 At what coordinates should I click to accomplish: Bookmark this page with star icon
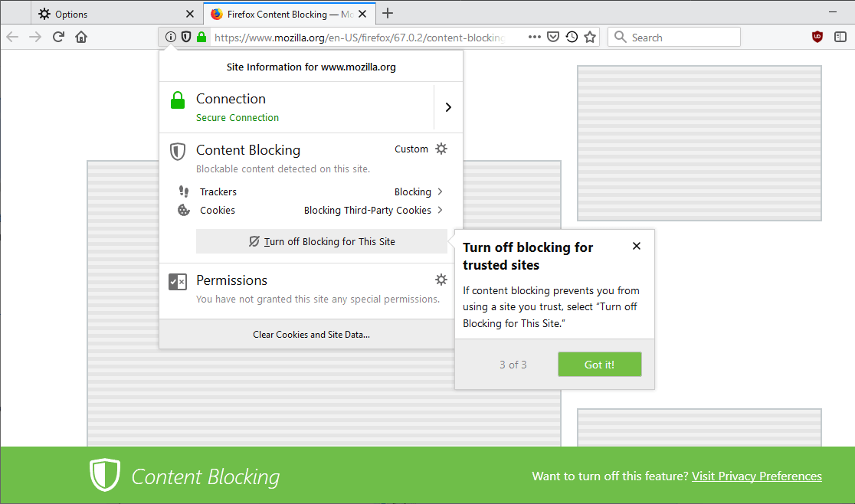coord(590,37)
